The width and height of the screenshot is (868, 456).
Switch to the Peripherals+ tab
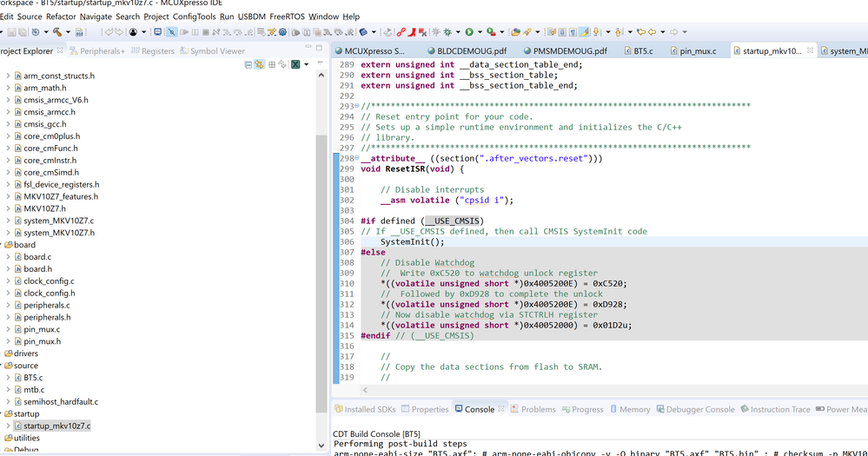(97, 51)
